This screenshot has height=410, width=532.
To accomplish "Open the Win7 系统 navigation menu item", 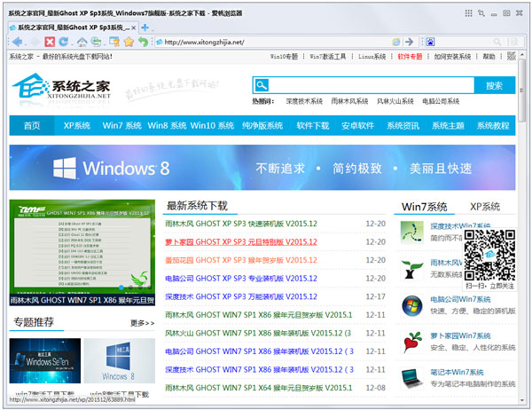I will [121, 126].
